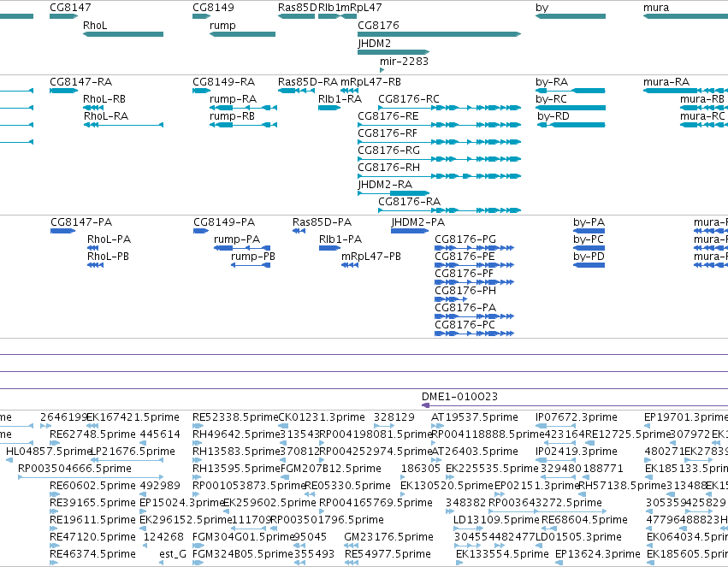Select EST label LD13109.5prime
Screen dimensions: 728x567
[496, 520]
